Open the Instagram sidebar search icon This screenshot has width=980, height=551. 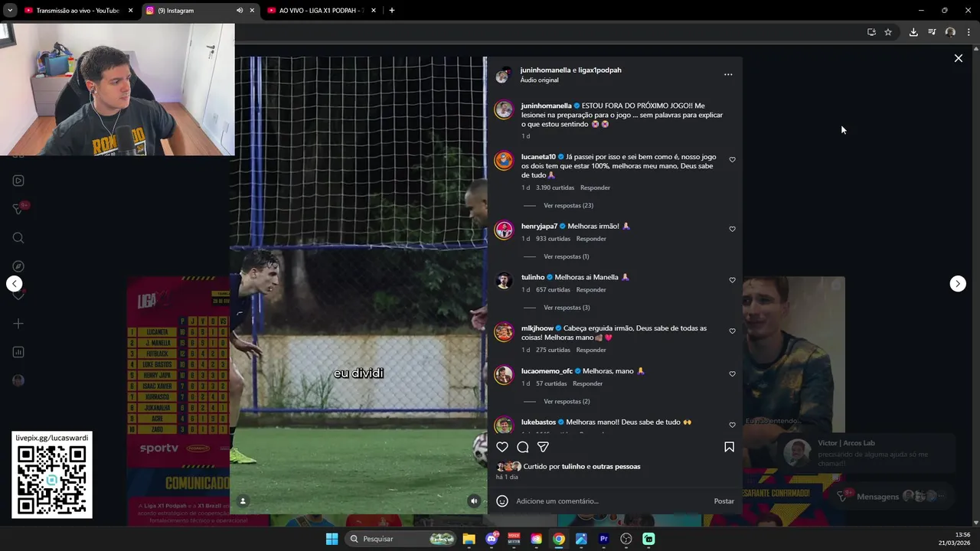[18, 238]
